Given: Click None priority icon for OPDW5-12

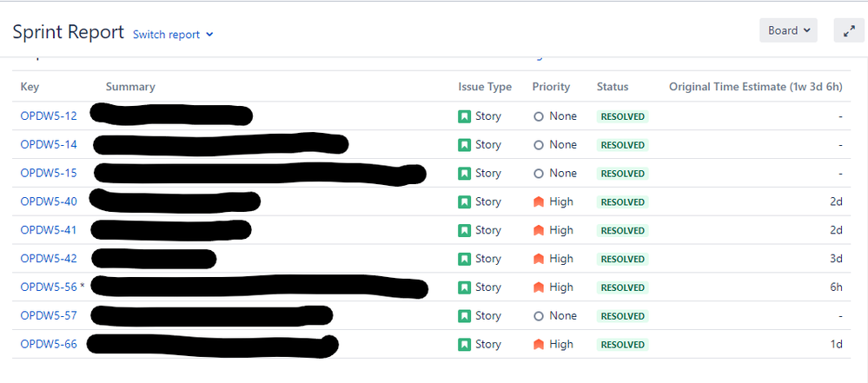Looking at the screenshot, I should pos(539,116).
